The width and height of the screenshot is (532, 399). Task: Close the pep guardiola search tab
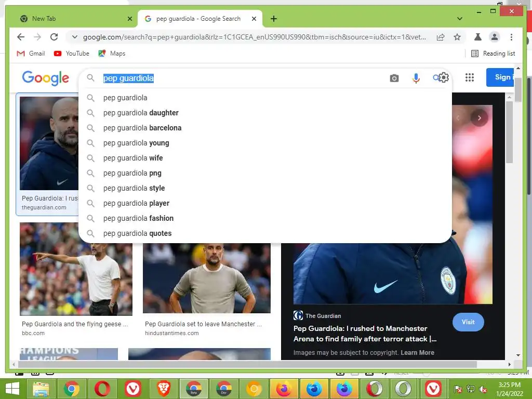click(x=254, y=19)
